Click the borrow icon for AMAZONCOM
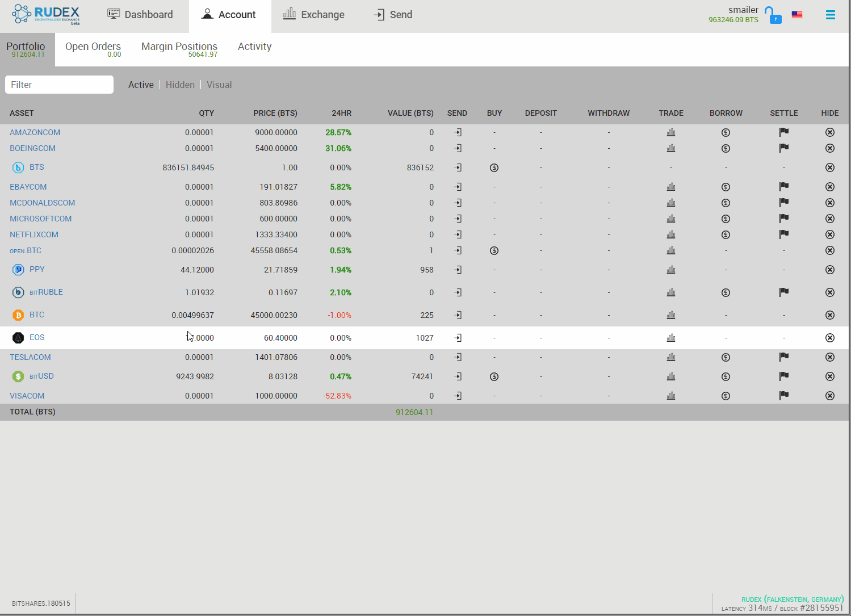This screenshot has height=616, width=851. click(x=726, y=132)
